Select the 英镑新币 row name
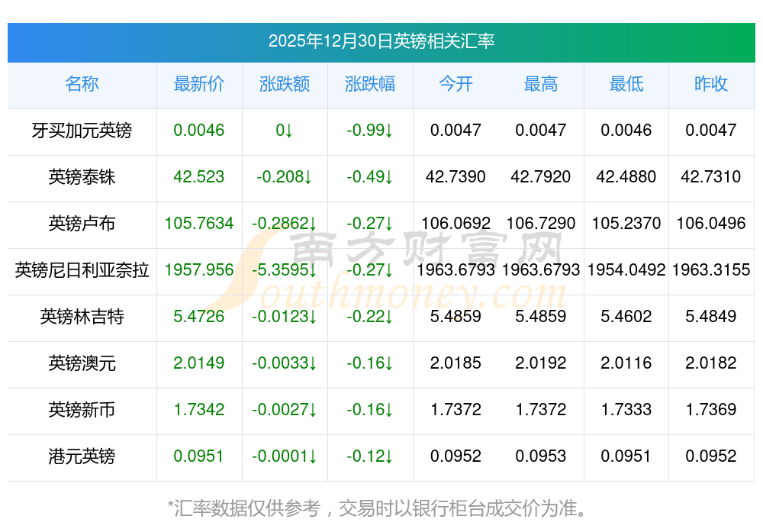This screenshot has width=763, height=532. coord(82,410)
